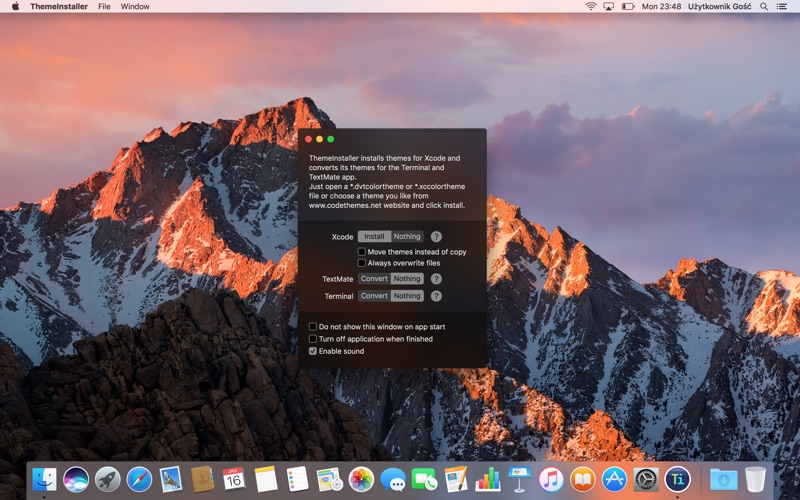Open Użytkownik Gość user menu
Image resolution: width=800 pixels, height=500 pixels.
coord(719,6)
